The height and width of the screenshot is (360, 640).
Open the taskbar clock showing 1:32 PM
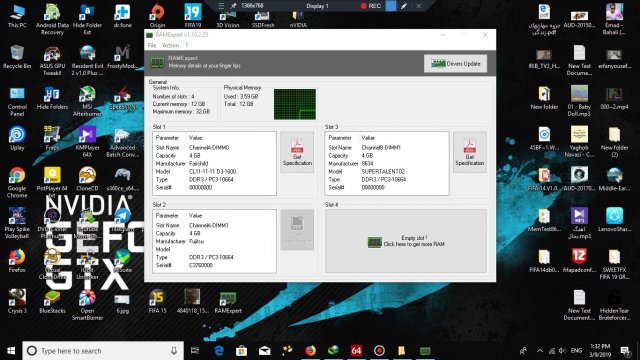(x=600, y=351)
